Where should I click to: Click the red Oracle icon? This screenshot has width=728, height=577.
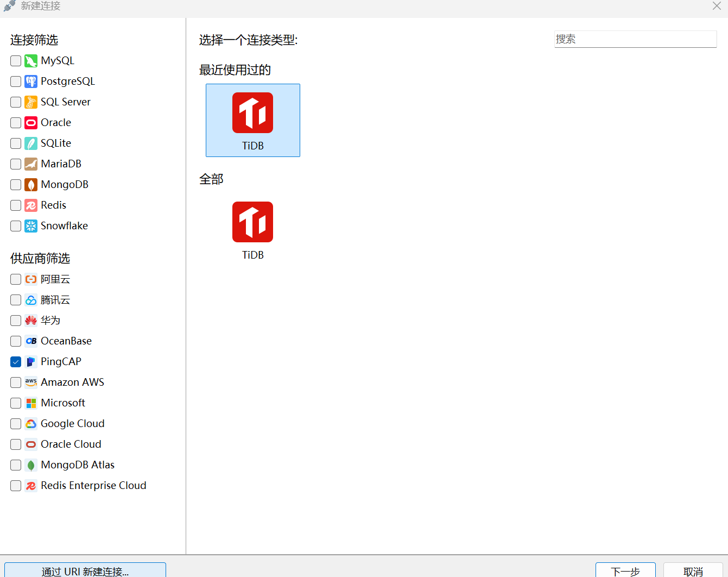[x=31, y=123]
